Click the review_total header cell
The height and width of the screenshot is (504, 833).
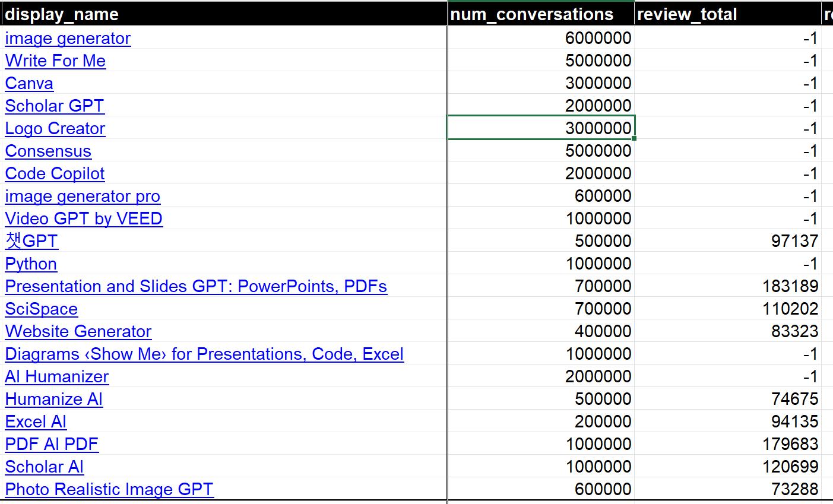coord(727,14)
